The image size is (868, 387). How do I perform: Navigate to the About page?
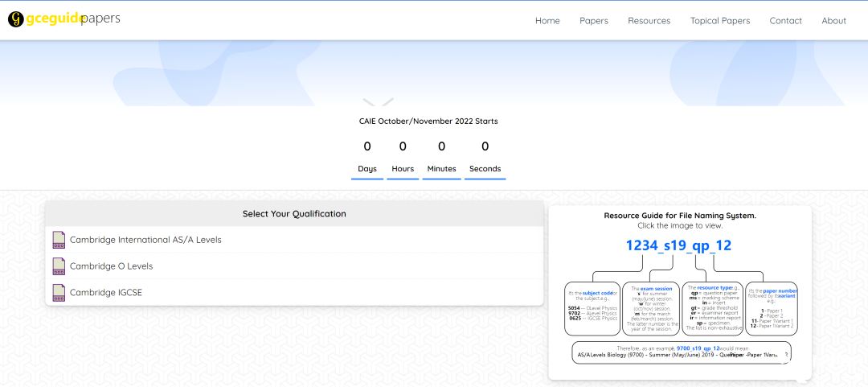[x=833, y=21]
